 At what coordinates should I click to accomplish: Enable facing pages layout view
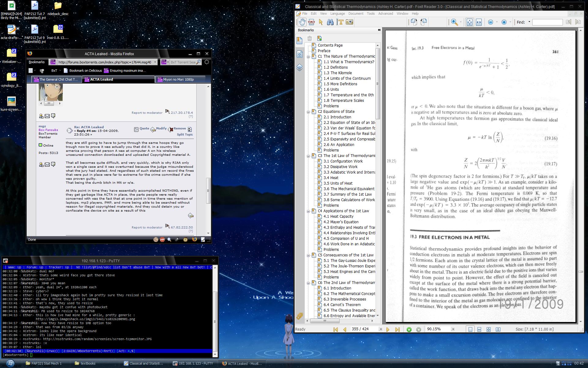coord(498,329)
